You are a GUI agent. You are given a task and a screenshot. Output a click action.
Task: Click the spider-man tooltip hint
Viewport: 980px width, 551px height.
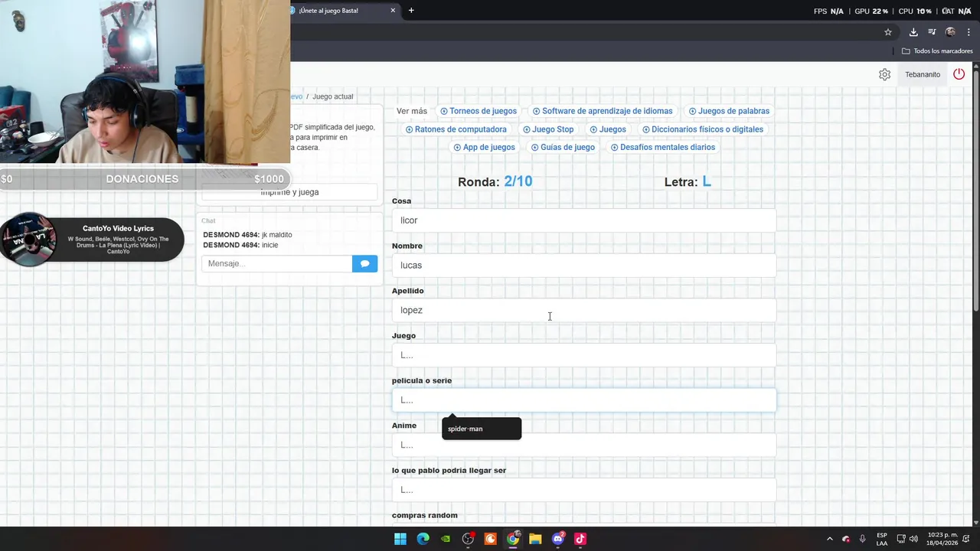[482, 429]
